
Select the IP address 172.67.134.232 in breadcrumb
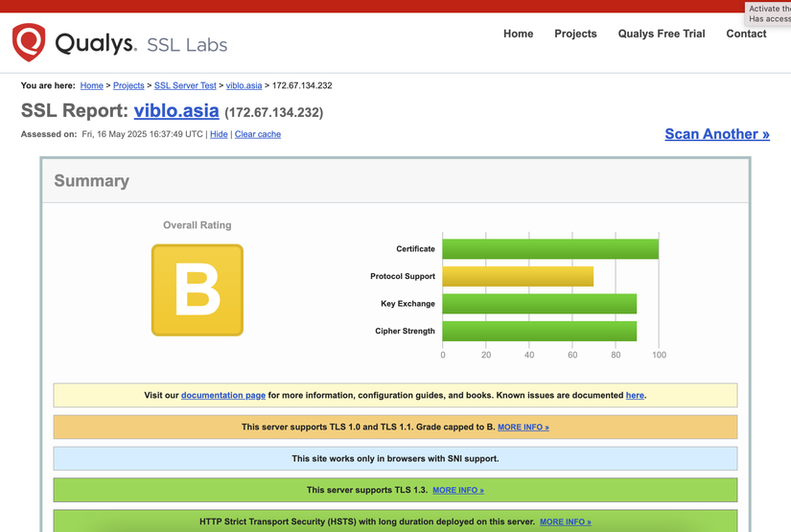coord(302,85)
